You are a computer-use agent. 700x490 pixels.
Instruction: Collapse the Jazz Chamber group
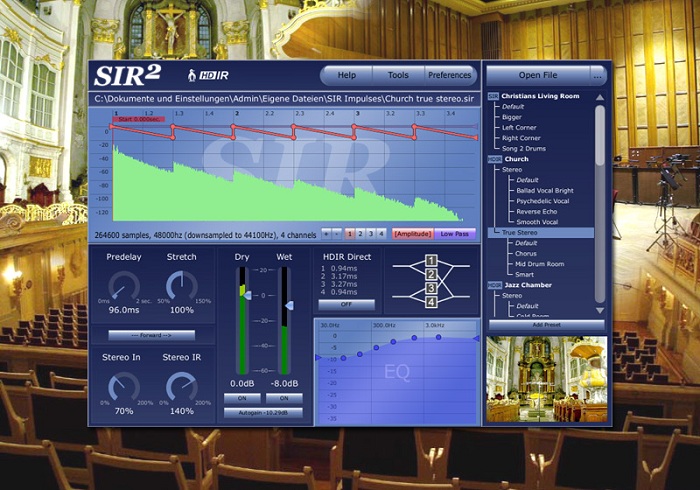click(494, 285)
